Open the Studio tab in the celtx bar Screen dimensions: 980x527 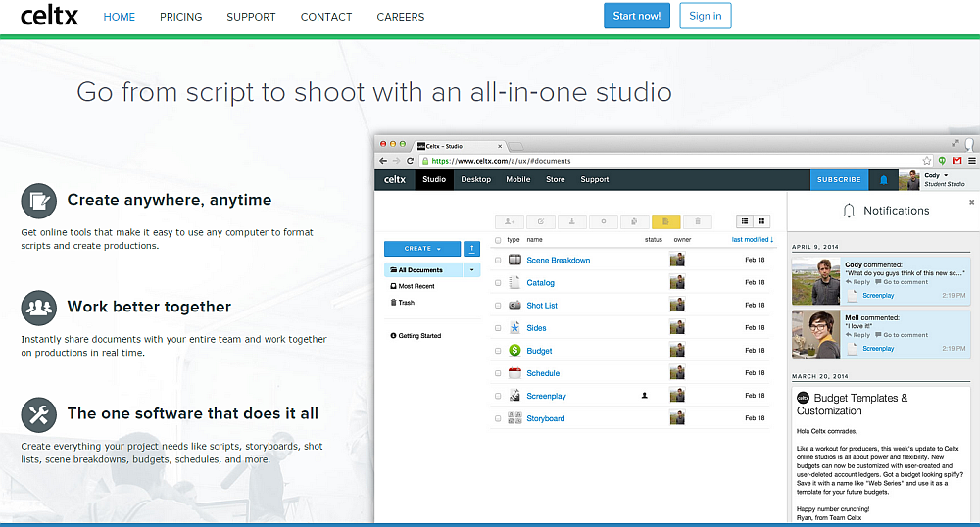(x=434, y=180)
